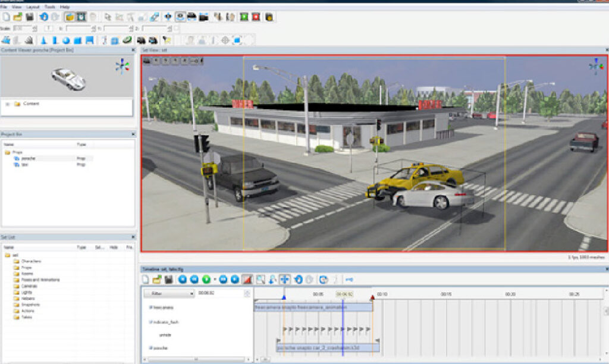Screen dimensions: 609x364
Task: Expand the Content folder in Content Viewer
Action: [x=7, y=104]
